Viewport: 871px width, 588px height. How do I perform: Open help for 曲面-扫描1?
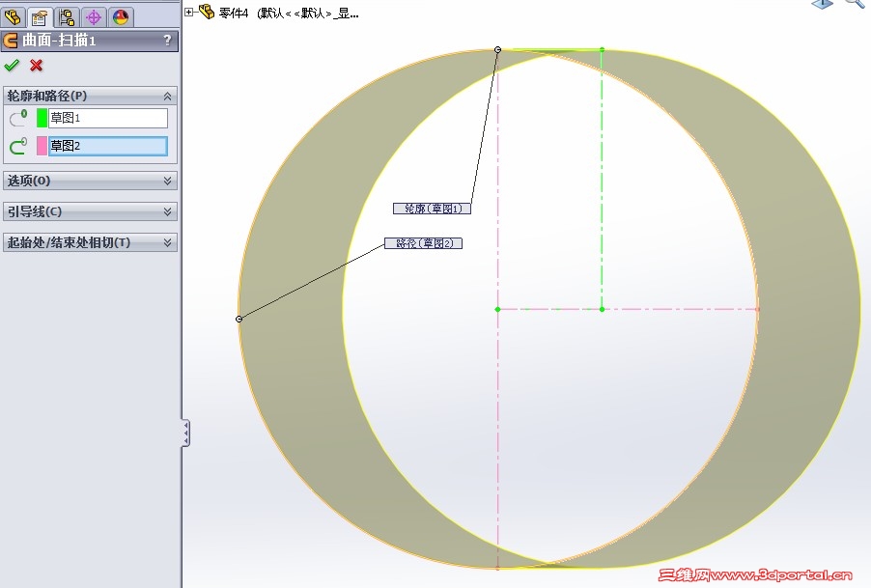click(167, 40)
